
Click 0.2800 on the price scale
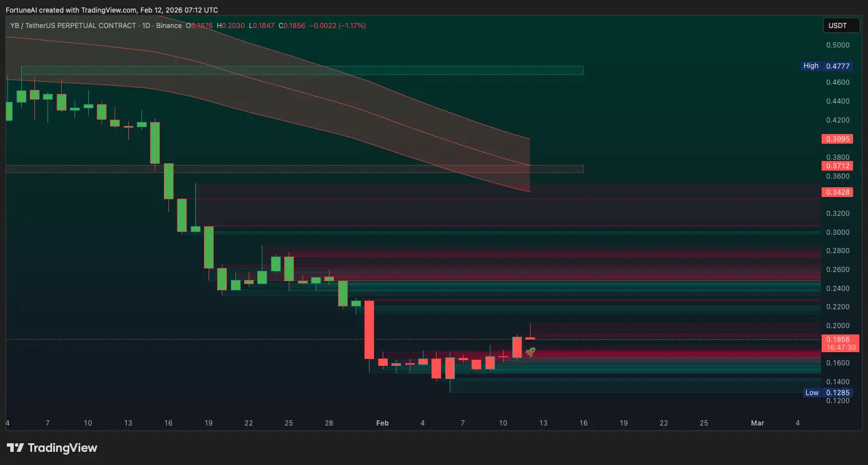tap(838, 251)
